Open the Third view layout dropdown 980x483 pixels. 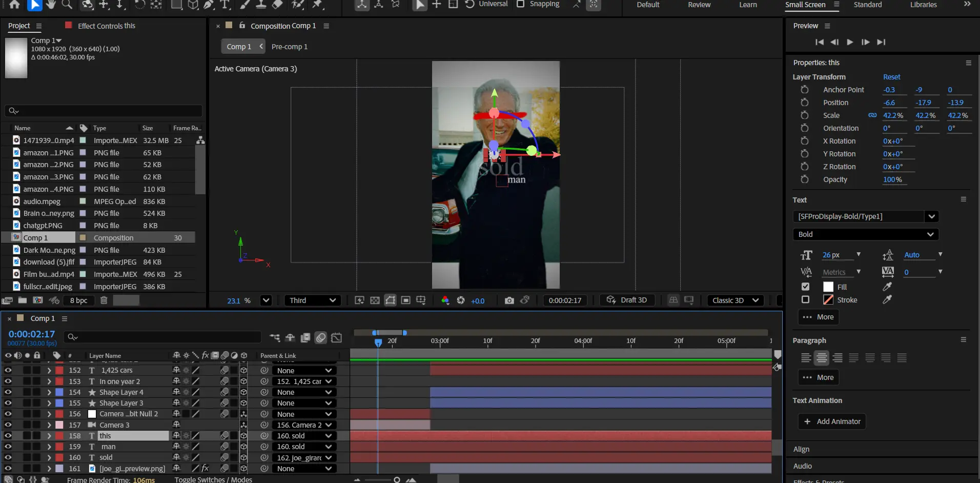point(312,300)
